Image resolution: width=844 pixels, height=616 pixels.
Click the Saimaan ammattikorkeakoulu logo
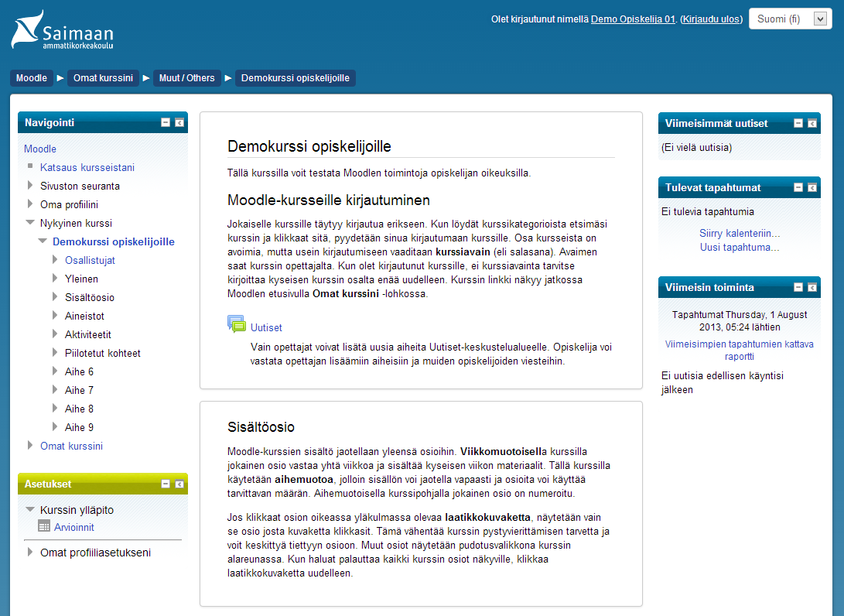click(x=63, y=29)
